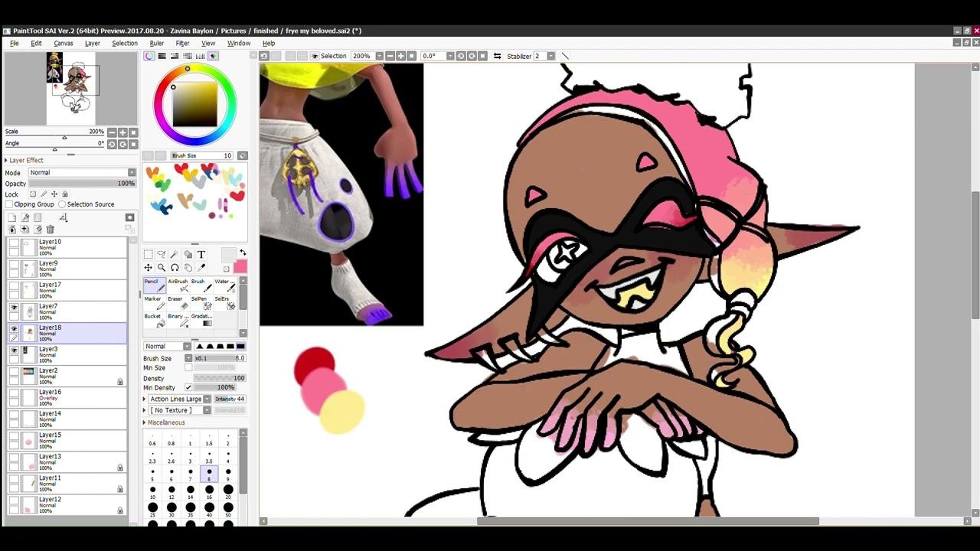This screenshot has height=551, width=980.
Task: Select the Hand pan tool
Action: click(188, 268)
